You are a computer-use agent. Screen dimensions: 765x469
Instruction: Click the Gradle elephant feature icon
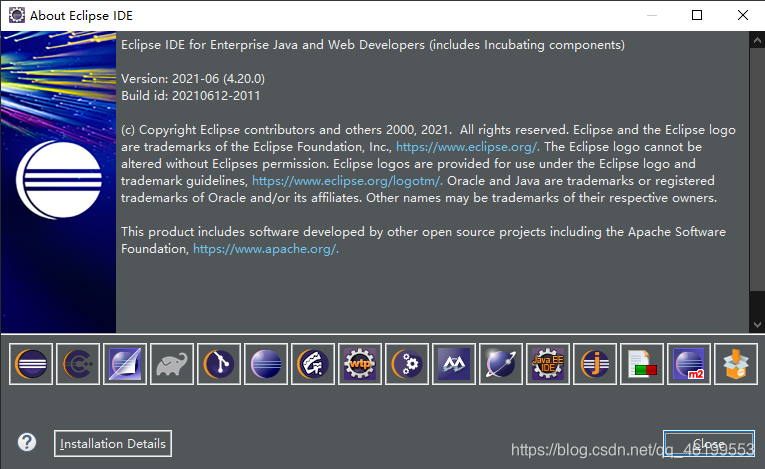[172, 364]
